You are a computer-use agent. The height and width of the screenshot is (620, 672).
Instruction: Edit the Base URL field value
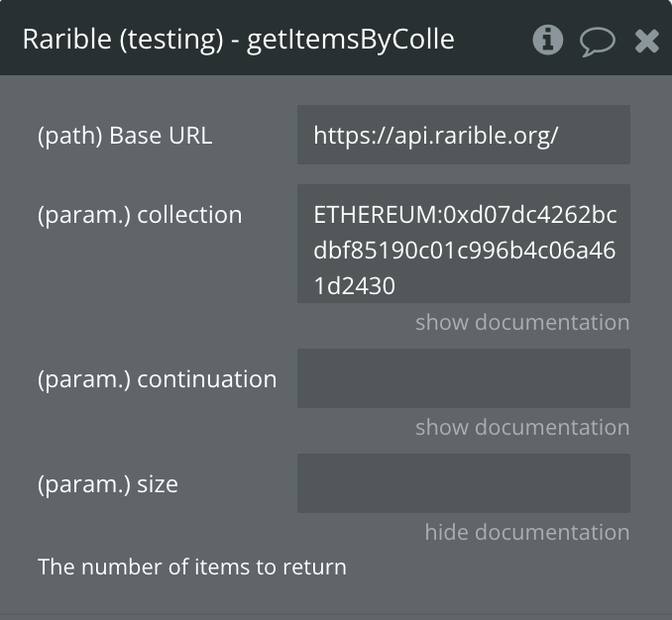464,135
